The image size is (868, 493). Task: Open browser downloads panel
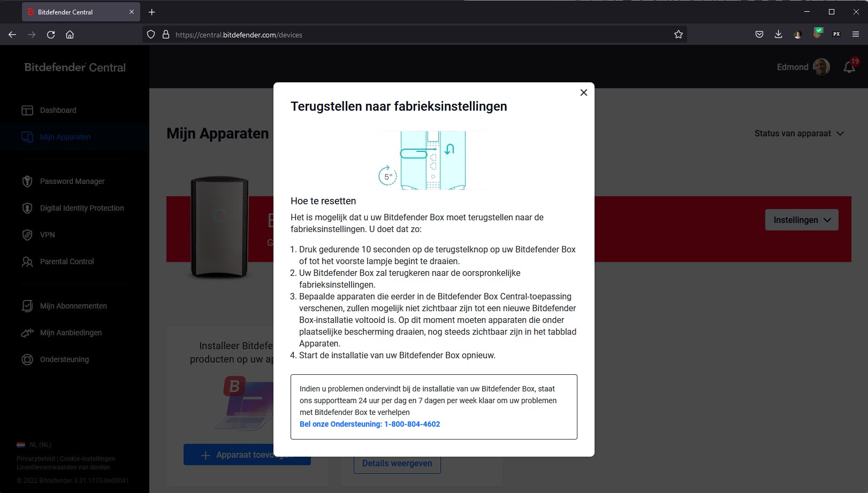tap(778, 35)
